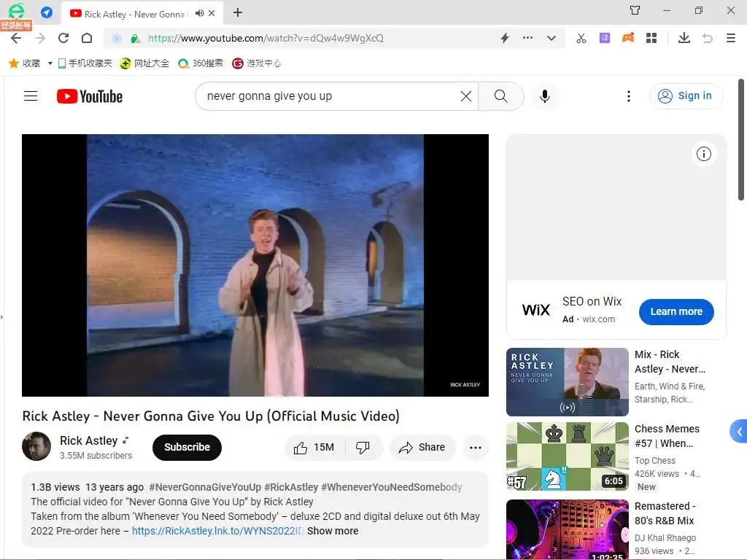Open 游戏中心 bookmark
This screenshot has height=560, width=747.
pos(256,63)
